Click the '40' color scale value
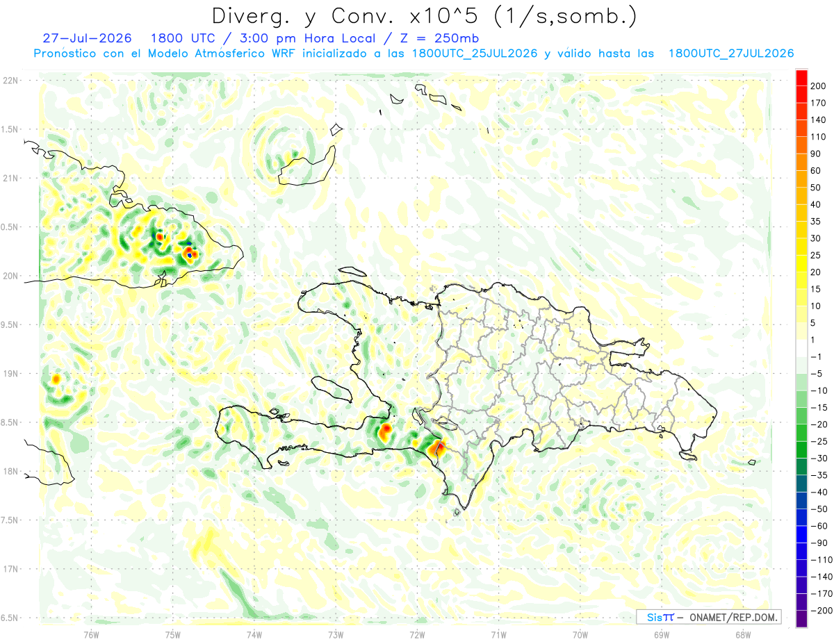 [x=817, y=204]
